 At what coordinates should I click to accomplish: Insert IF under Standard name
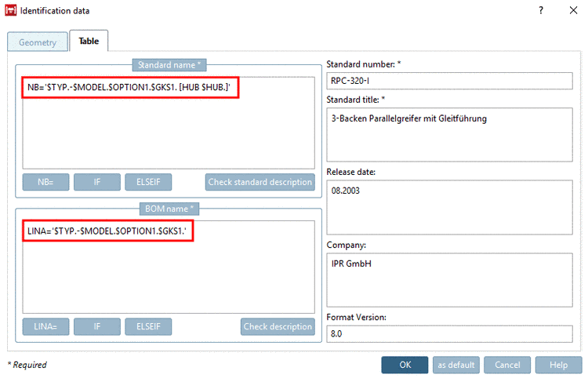pyautogui.click(x=96, y=182)
